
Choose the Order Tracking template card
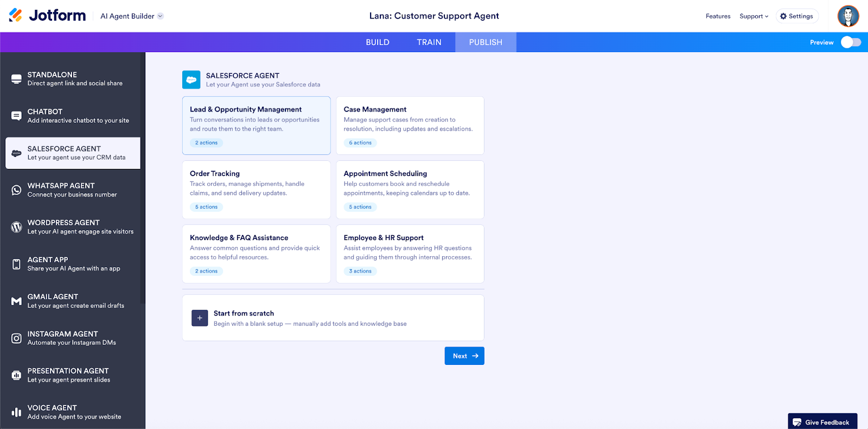(256, 190)
